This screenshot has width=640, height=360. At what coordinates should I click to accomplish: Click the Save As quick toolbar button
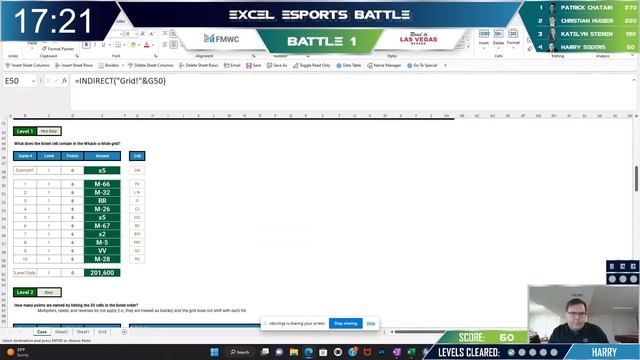click(277, 65)
